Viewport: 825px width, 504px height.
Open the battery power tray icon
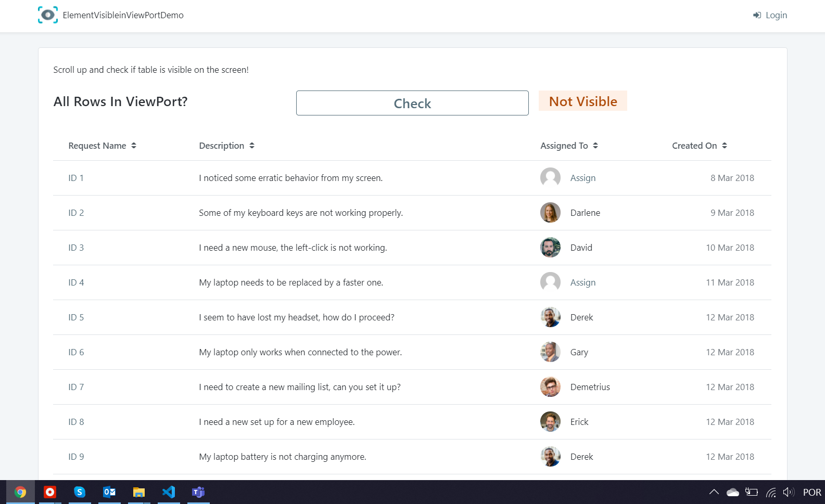[x=752, y=492]
